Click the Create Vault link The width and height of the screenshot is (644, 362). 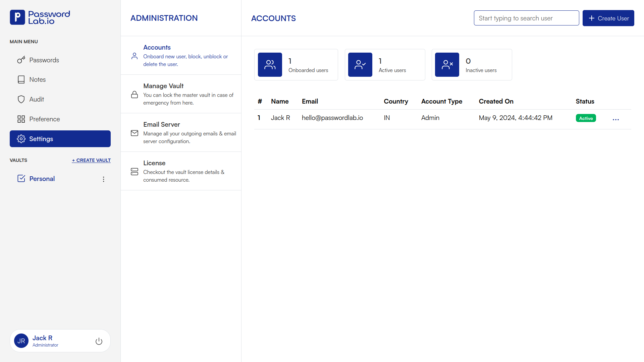coord(91,160)
